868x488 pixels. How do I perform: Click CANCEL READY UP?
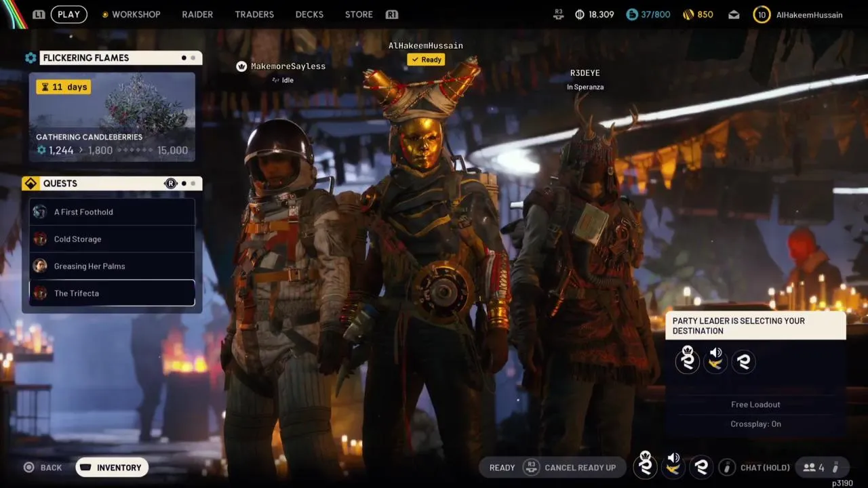(x=580, y=468)
